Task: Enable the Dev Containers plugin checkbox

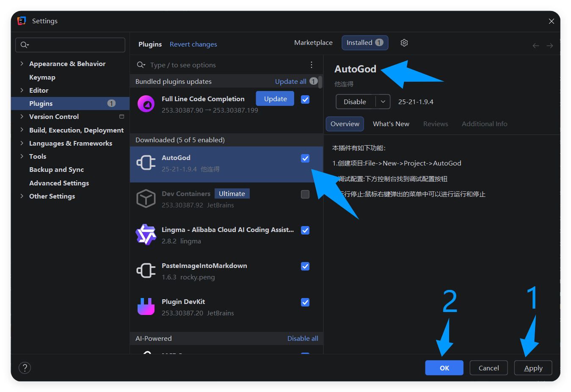Action: [305, 194]
